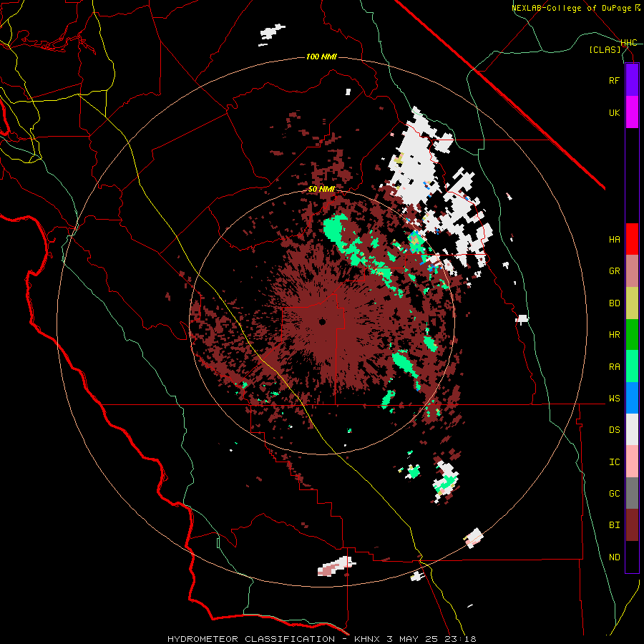This screenshot has width=644, height=644.
Task: Click the 50 NMI range ring label
Action: click(321, 190)
